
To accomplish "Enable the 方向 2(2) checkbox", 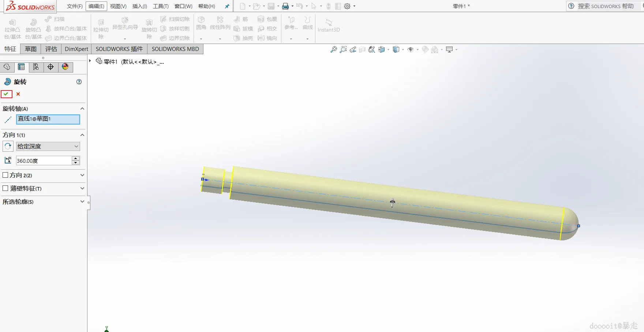I will click(5, 175).
